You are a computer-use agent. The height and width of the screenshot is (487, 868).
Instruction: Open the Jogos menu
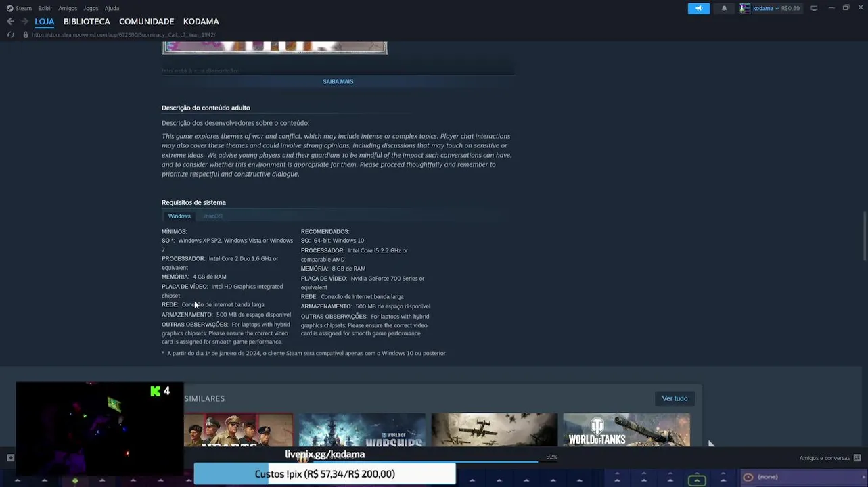[91, 8]
